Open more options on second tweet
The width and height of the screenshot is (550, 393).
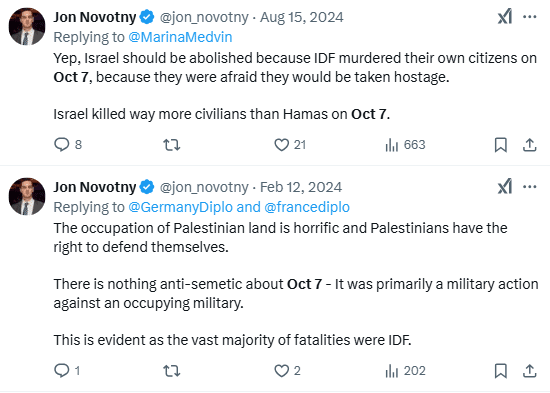coord(530,186)
